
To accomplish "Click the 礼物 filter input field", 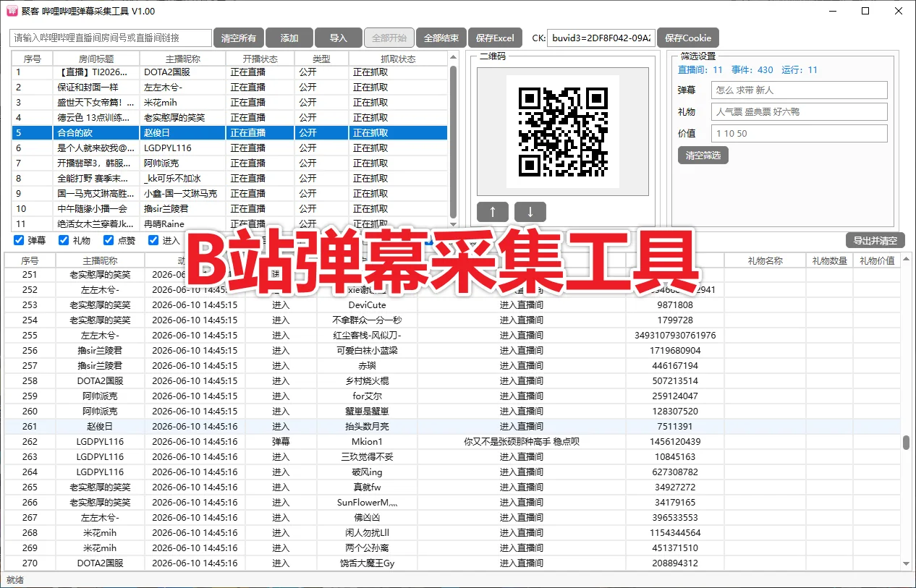I will coord(799,111).
